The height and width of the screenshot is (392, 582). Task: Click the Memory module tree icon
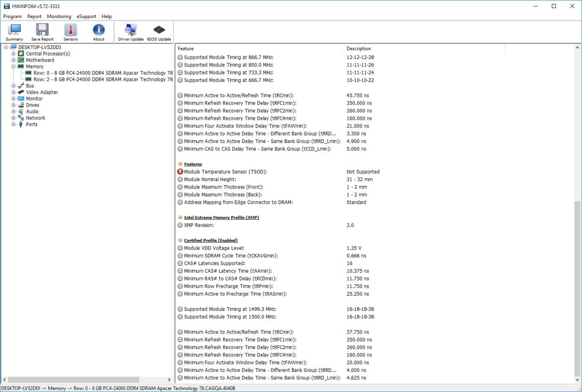click(x=21, y=66)
